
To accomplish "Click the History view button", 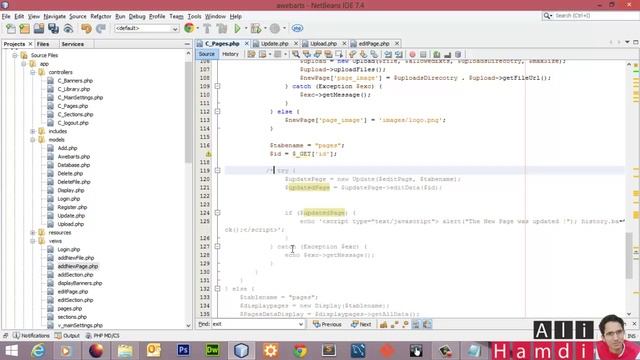I will point(230,54).
